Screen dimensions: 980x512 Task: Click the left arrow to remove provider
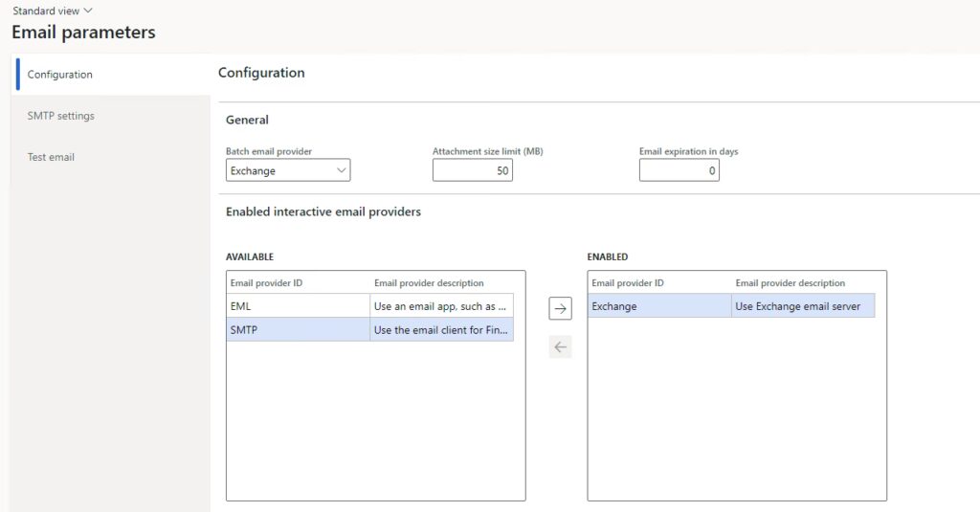tap(560, 347)
